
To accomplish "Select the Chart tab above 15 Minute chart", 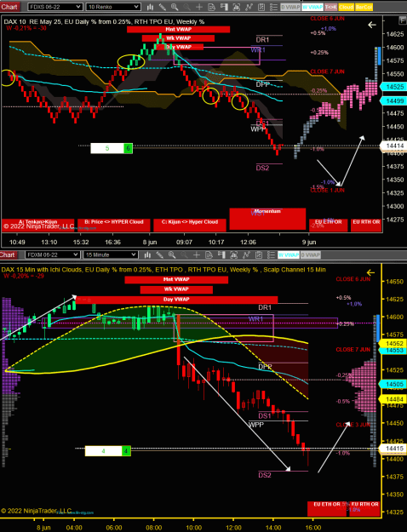I will click(8, 255).
